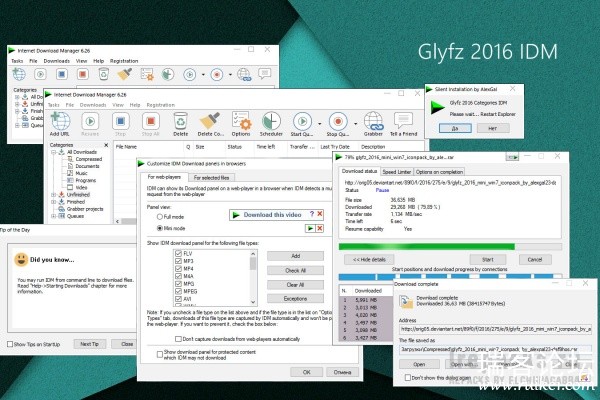Viewport: 600px width, 400px height.
Task: Click the Address field in the Download complete dialog
Action: point(496,329)
